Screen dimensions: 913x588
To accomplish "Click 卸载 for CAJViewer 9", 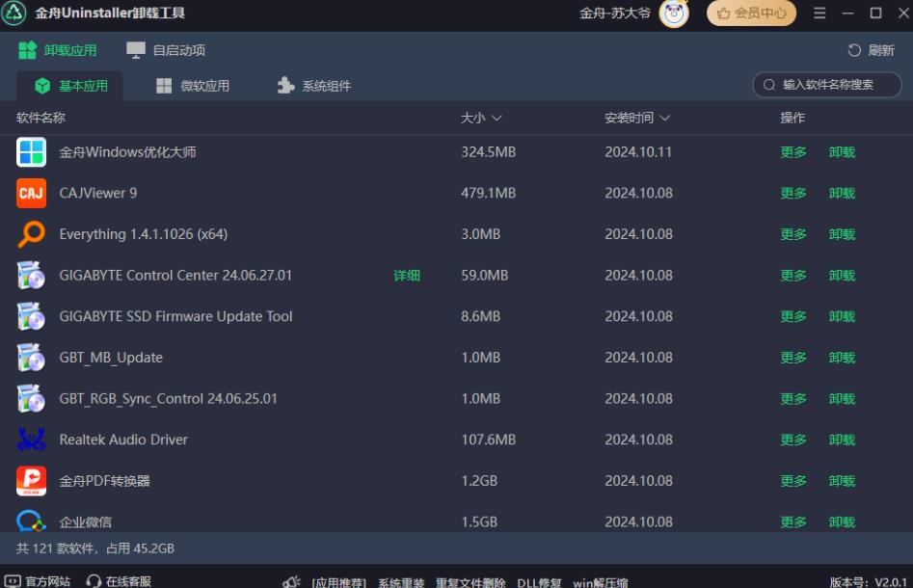I will [842, 194].
